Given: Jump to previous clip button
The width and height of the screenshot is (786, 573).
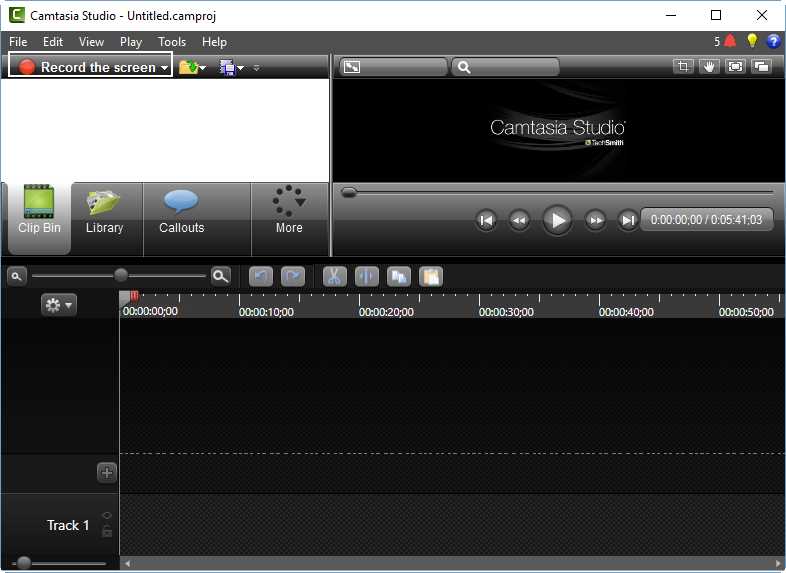Looking at the screenshot, I should coord(486,220).
